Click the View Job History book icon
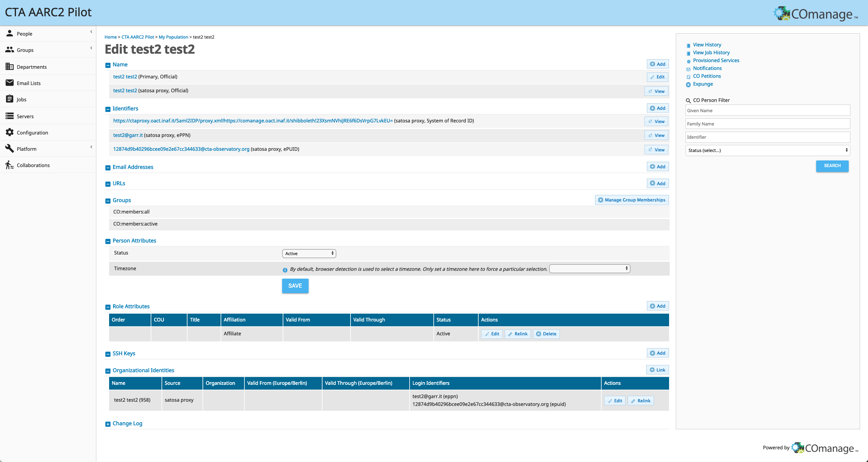Viewport: 868px width, 462px height. click(688, 53)
